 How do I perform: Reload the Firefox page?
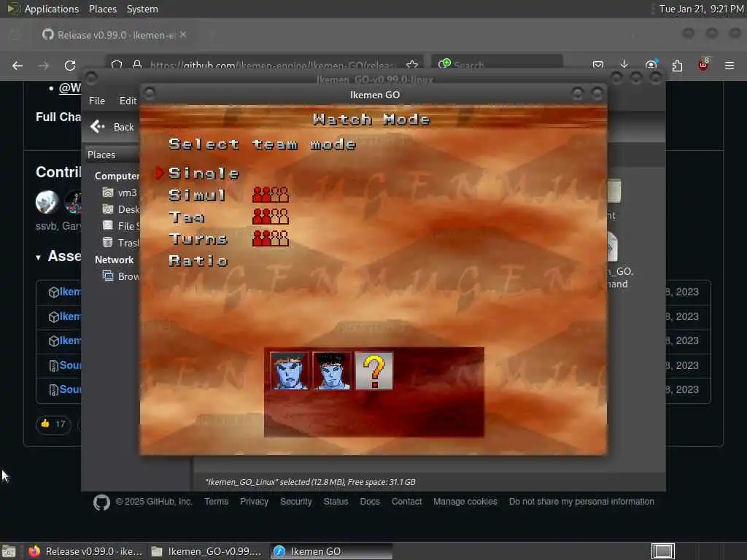coord(70,65)
